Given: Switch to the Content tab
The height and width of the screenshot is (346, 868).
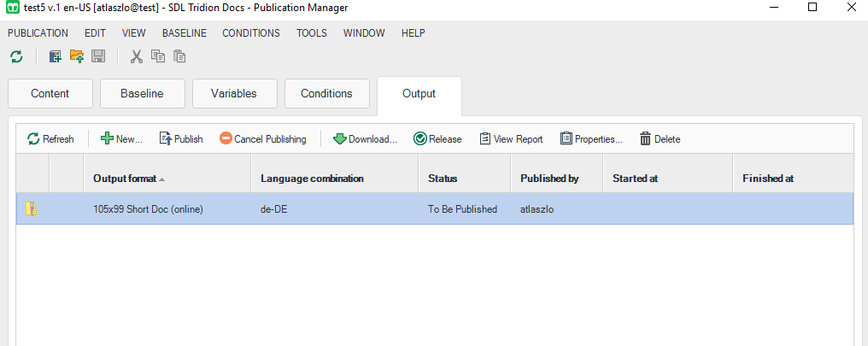Looking at the screenshot, I should tap(50, 94).
